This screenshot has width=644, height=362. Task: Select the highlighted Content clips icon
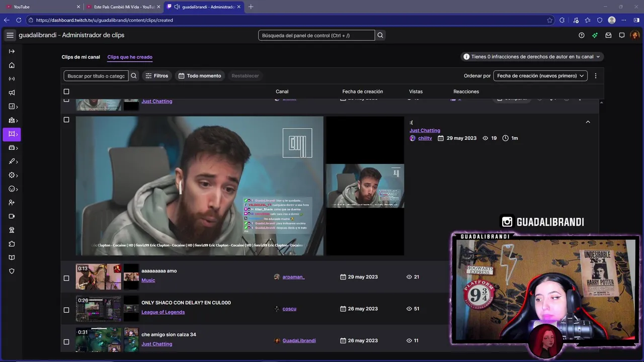click(12, 134)
